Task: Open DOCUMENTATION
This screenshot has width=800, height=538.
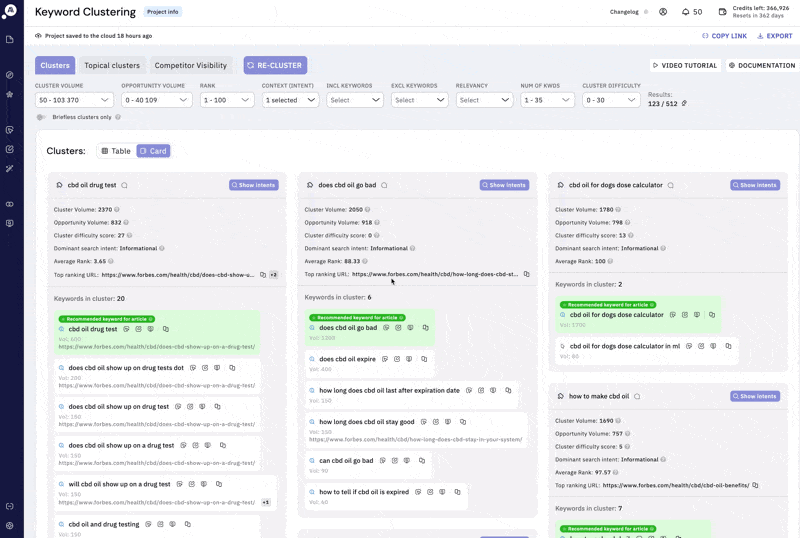Action: click(x=762, y=65)
